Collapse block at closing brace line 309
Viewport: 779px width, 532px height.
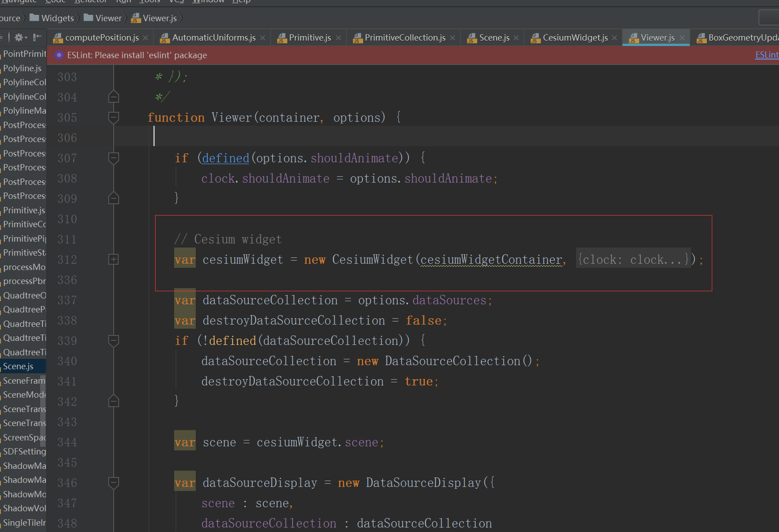tap(114, 198)
